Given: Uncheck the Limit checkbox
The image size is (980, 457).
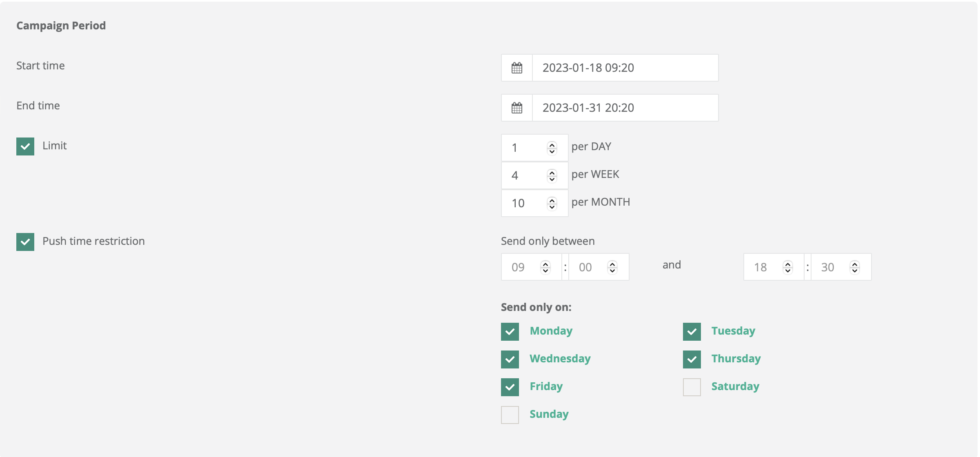Looking at the screenshot, I should tap(25, 146).
